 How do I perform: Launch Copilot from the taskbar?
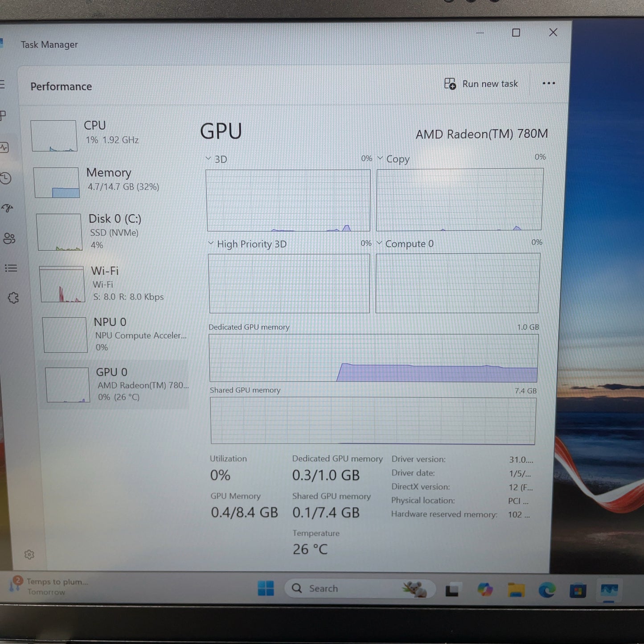(x=485, y=590)
